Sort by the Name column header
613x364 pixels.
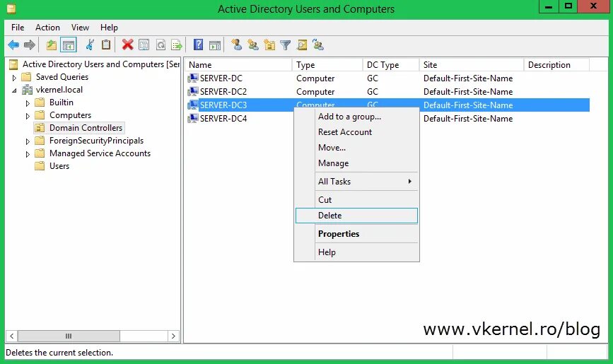click(238, 65)
